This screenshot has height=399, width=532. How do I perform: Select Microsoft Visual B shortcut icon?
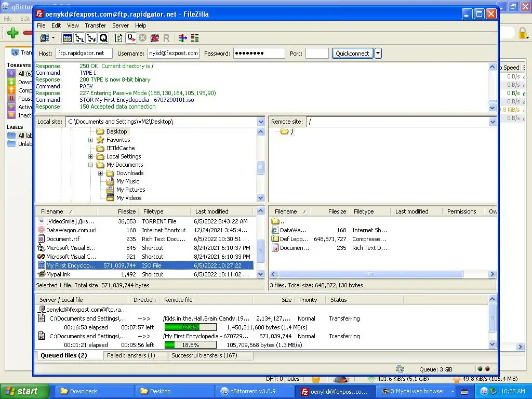[x=42, y=248]
